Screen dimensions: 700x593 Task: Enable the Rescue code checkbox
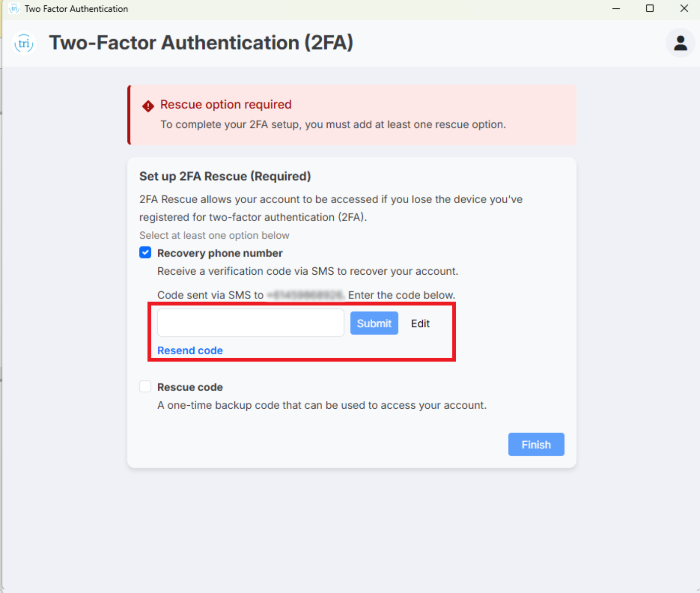coord(145,386)
